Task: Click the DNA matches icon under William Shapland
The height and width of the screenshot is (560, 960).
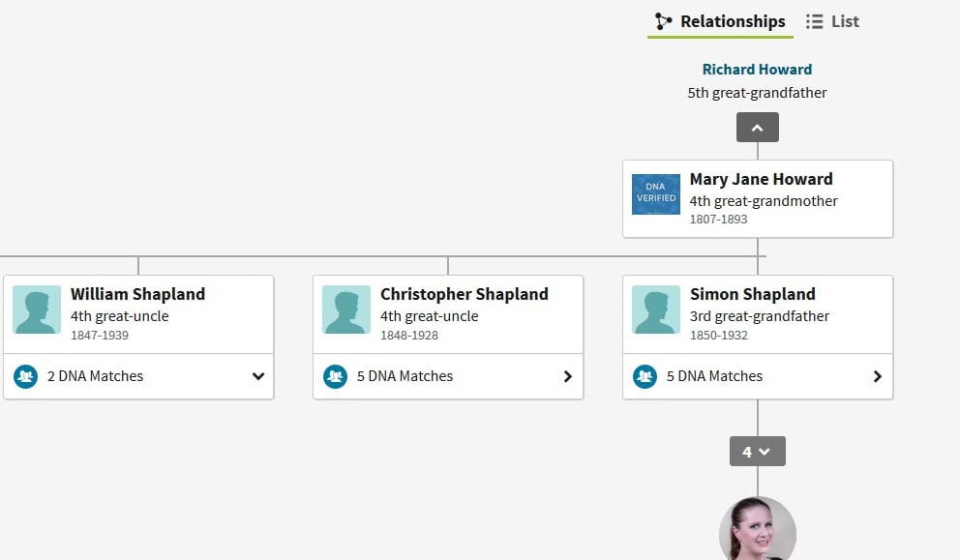Action: pos(26,376)
